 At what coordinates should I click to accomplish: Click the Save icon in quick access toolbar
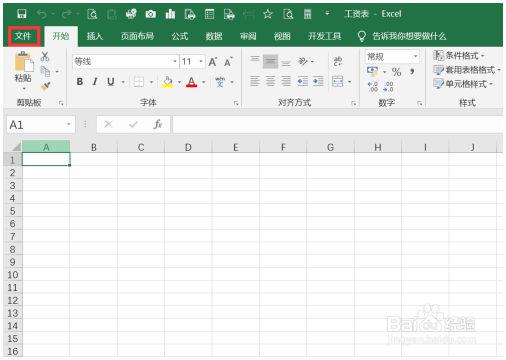point(22,14)
